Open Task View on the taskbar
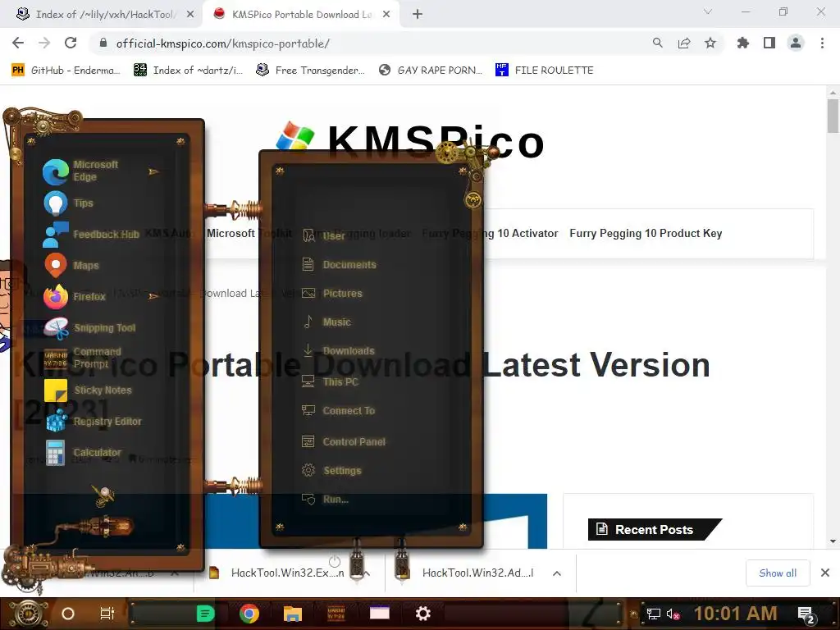This screenshot has height=630, width=840. click(x=107, y=614)
